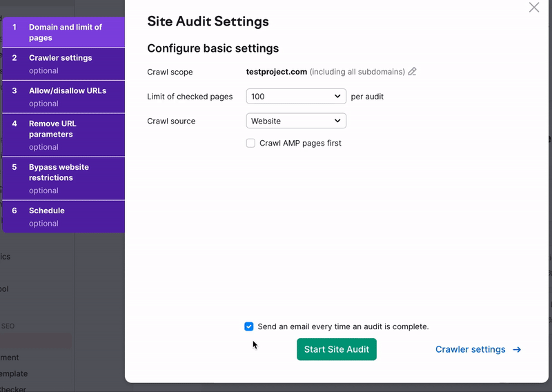Screen dimensions: 552x392
Task: Click the Crawl source label
Action: point(171,121)
